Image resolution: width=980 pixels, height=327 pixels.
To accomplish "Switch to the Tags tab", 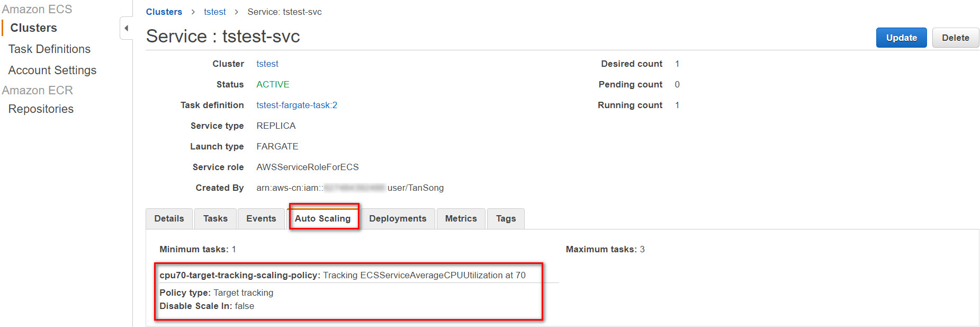I will [x=506, y=218].
